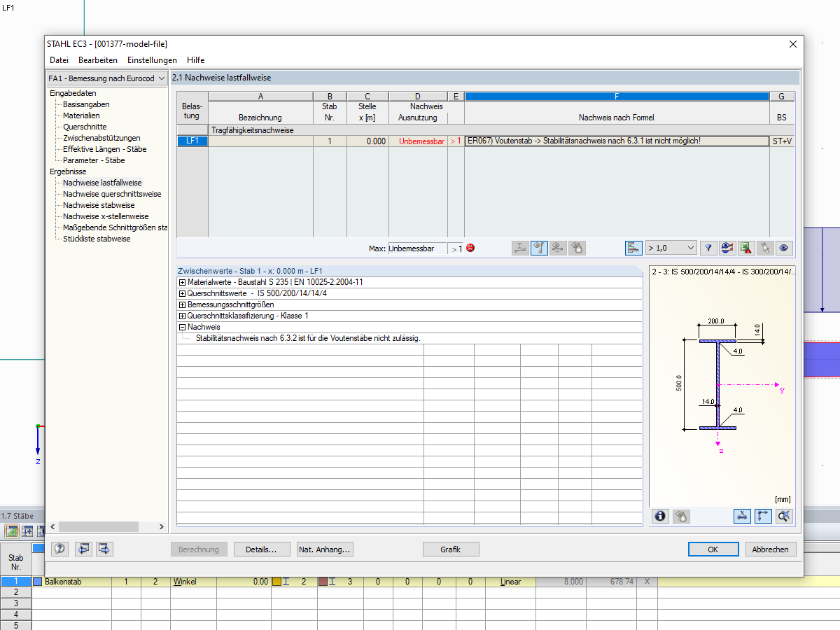The image size is (840, 630).
Task: Open Stückliste stabweise results
Action: (x=97, y=239)
